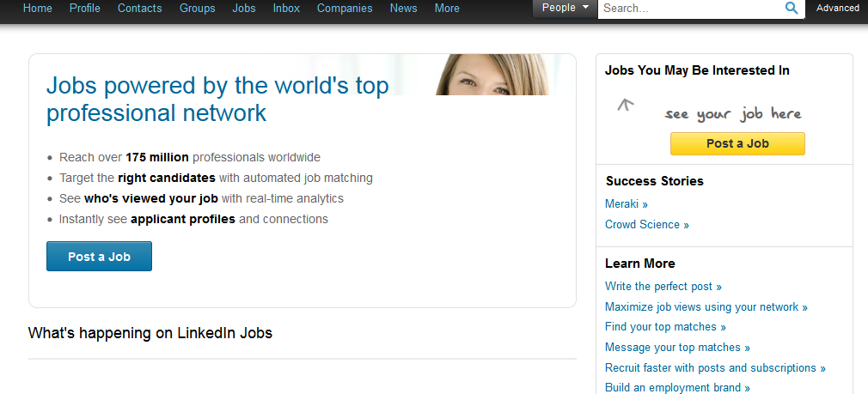Click the Learn More heading

640,264
